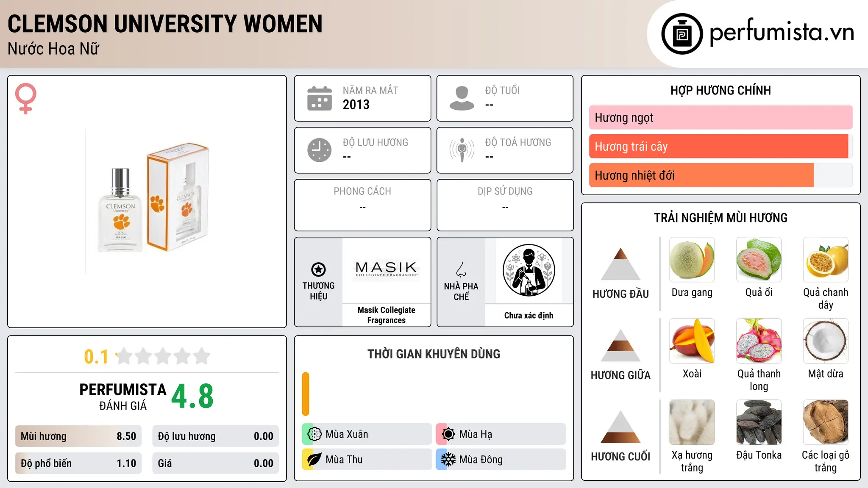Select the Mùa Đông season row
This screenshot has height=488, width=868.
click(501, 460)
